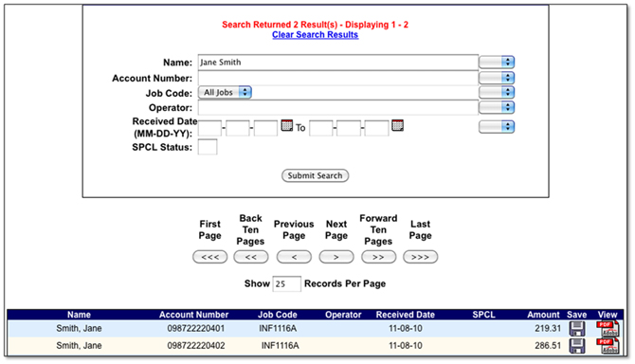Viewport: 635px width, 364px height.
Task: Open calendar picker for end Received Date
Action: click(x=397, y=125)
